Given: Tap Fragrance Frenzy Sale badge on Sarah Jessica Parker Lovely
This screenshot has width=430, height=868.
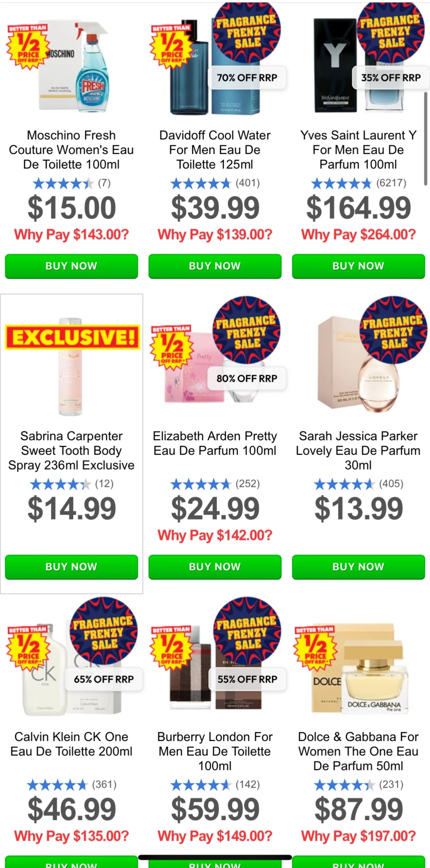Looking at the screenshot, I should (x=393, y=330).
